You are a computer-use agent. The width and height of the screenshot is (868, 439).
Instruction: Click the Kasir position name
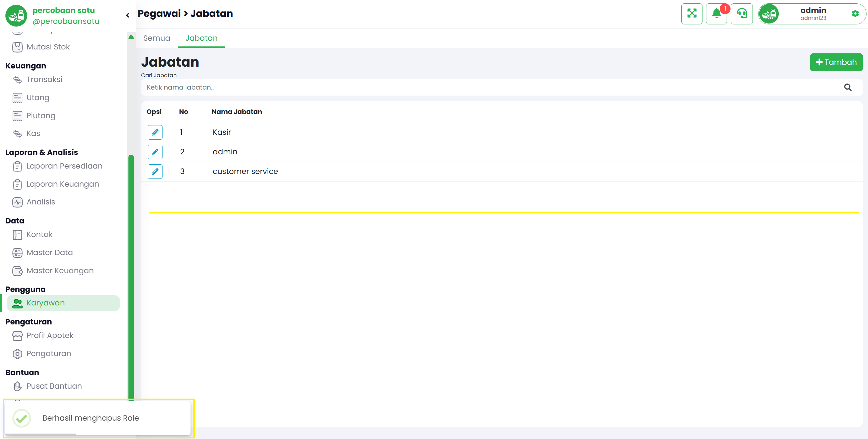click(x=222, y=132)
